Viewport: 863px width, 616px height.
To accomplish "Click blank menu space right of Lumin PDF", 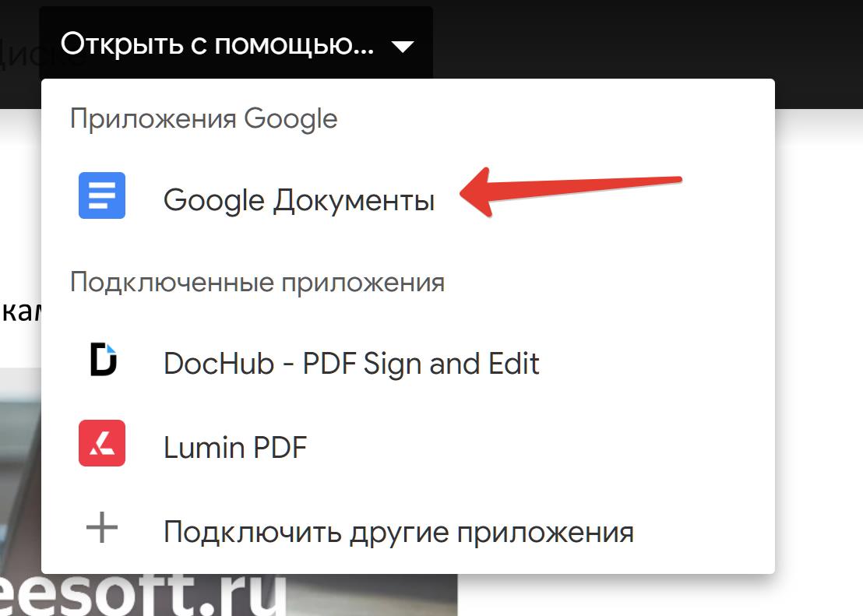I will [x=545, y=448].
